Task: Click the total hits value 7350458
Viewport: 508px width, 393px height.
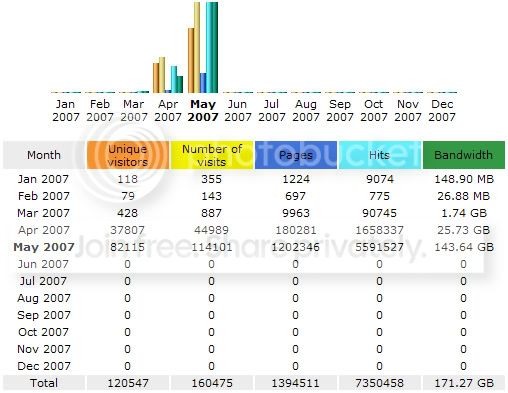Action: tap(380, 383)
